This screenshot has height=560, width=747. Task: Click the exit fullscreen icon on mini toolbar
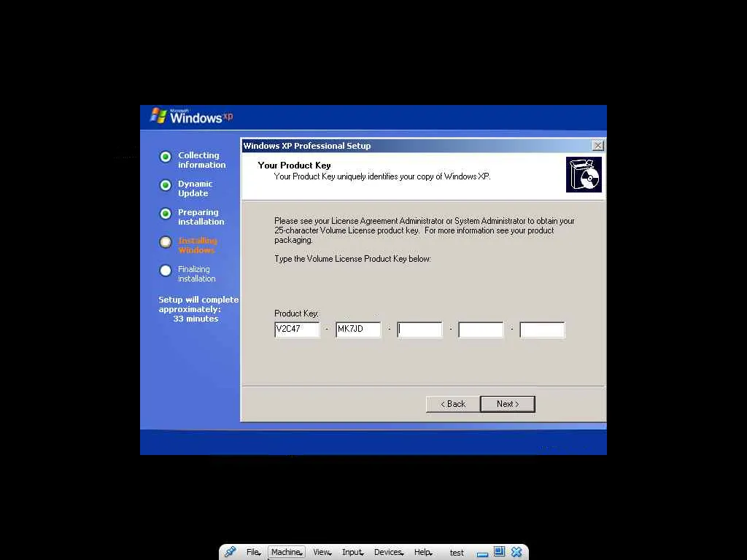click(499, 551)
